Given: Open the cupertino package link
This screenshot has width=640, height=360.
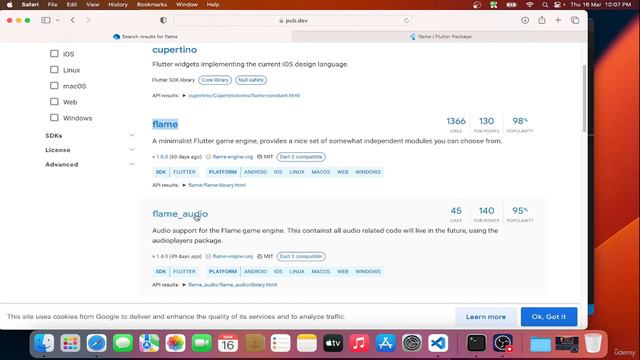Looking at the screenshot, I should 175,49.
